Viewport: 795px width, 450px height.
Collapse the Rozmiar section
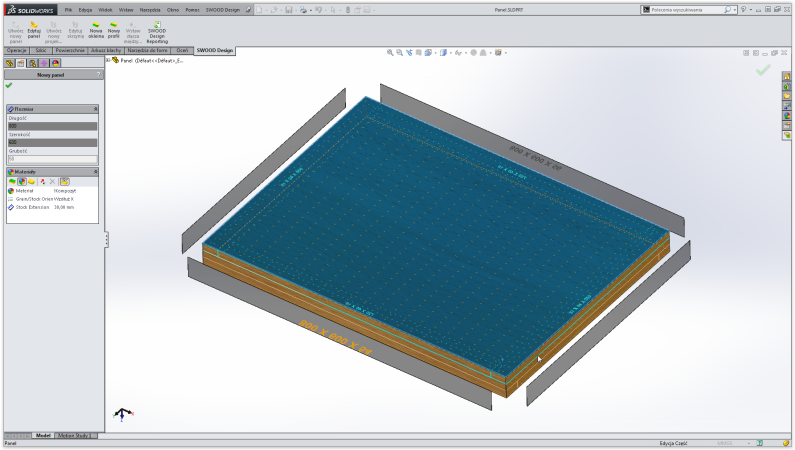click(x=96, y=108)
